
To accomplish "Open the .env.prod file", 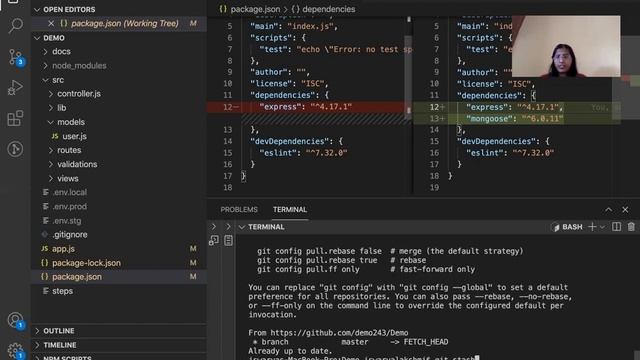I will (69, 207).
